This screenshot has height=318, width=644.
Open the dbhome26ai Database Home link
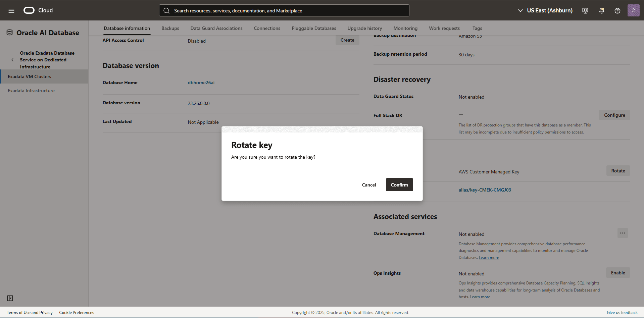[201, 82]
